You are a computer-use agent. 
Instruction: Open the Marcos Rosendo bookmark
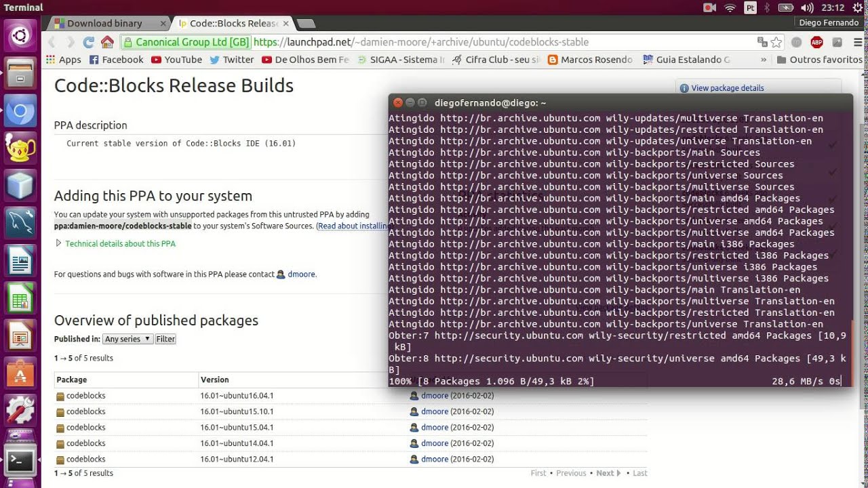[590, 60]
